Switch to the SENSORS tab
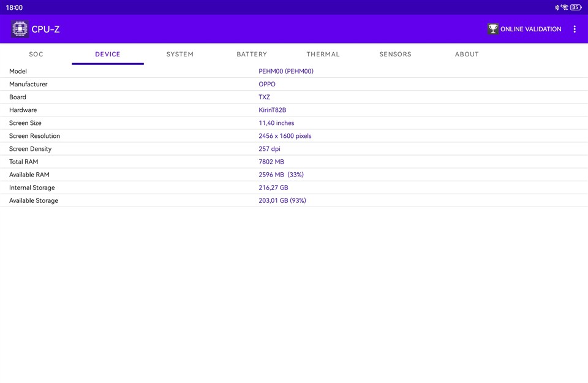Image resolution: width=588 pixels, height=383 pixels. point(395,54)
